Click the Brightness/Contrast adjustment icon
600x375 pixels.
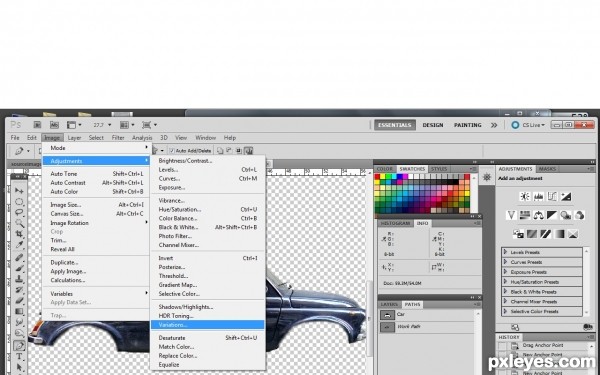(525, 197)
